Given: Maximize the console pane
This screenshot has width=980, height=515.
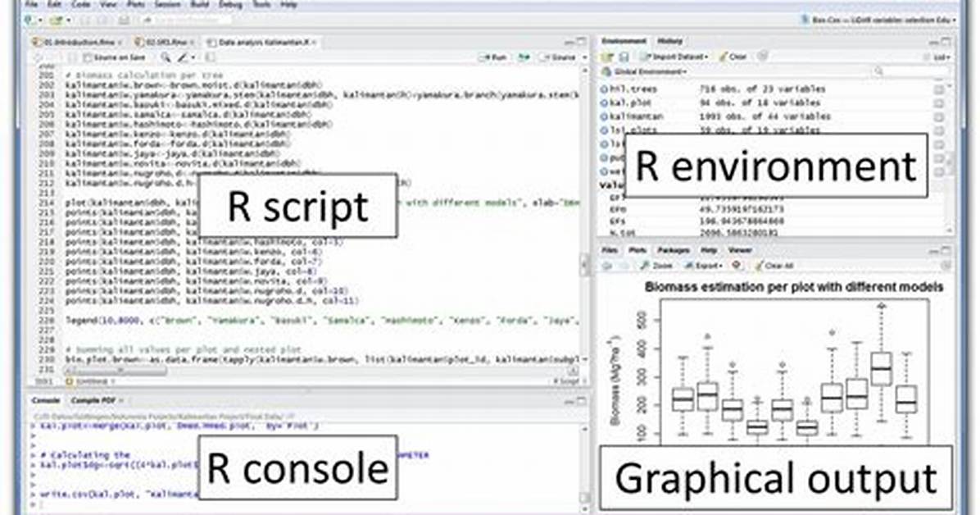Looking at the screenshot, I should (x=581, y=400).
